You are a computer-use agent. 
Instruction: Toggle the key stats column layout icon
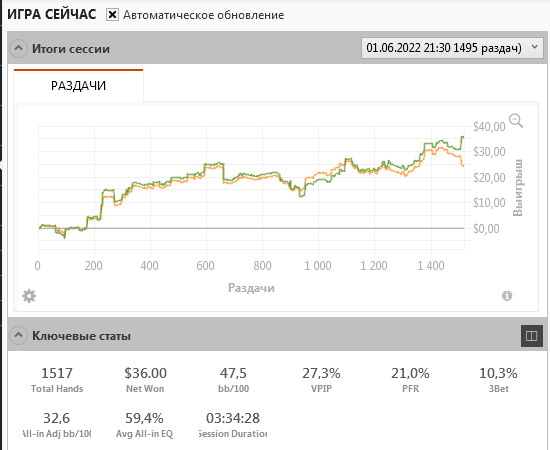(532, 336)
